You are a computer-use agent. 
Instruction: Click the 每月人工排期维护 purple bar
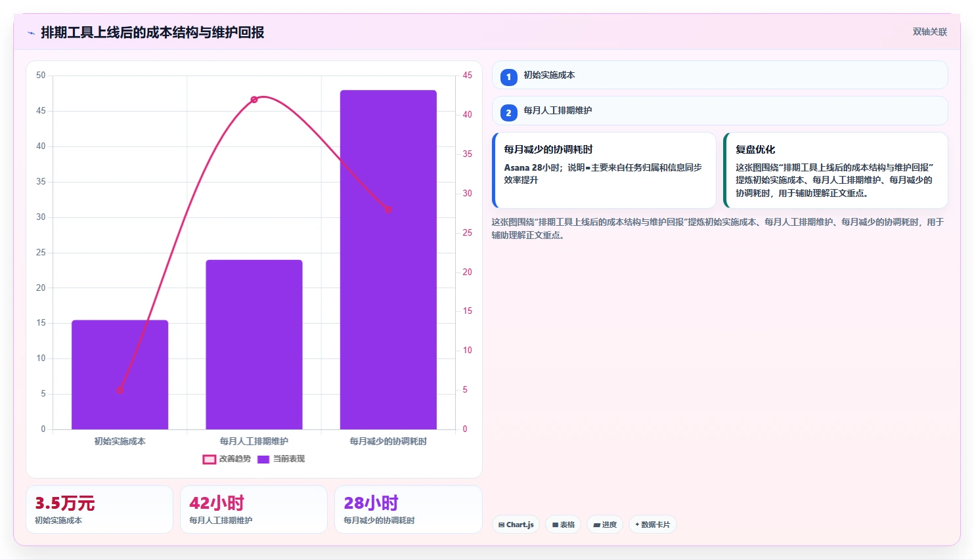click(x=254, y=345)
